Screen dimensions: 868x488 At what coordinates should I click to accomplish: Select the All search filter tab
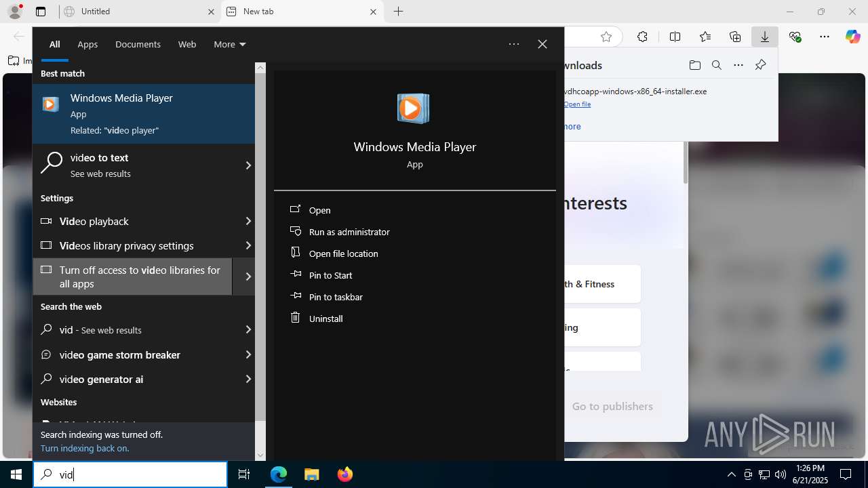point(55,44)
